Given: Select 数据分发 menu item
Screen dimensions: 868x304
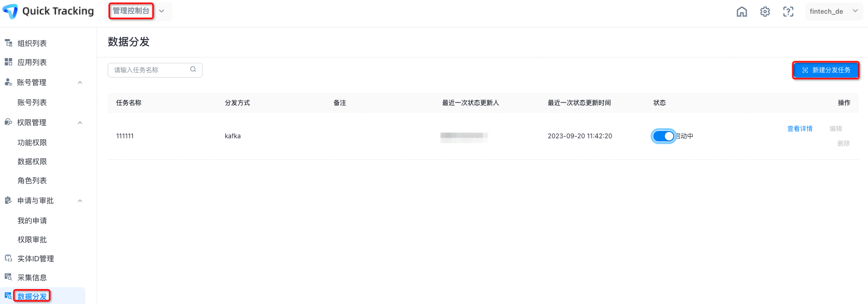Looking at the screenshot, I should click(x=32, y=297).
